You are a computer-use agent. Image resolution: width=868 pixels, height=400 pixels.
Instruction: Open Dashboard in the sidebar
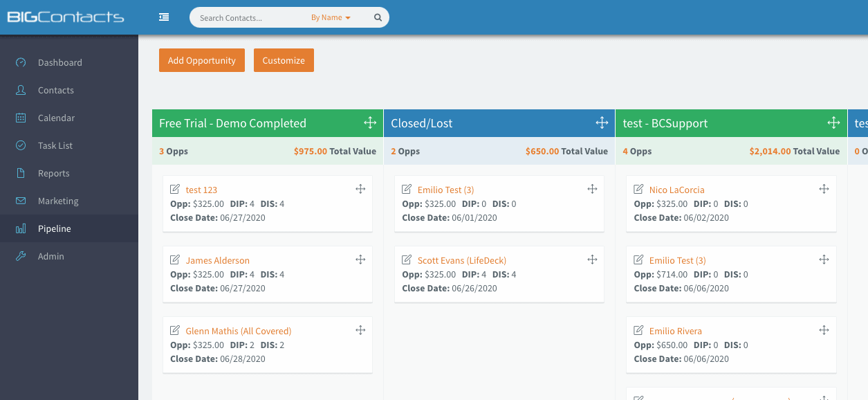(x=69, y=62)
